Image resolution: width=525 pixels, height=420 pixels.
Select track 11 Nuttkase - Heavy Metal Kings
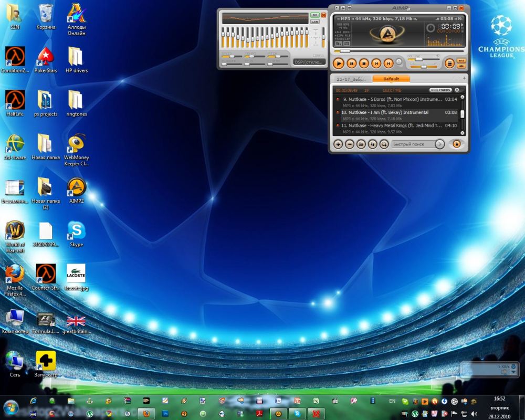(397, 129)
